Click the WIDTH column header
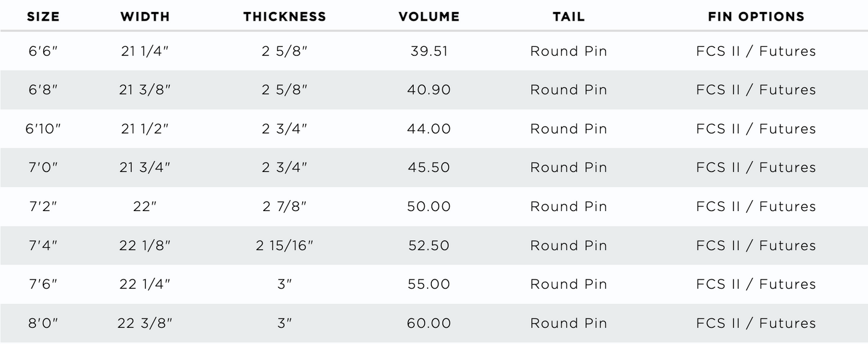This screenshot has width=868, height=344. point(145,17)
